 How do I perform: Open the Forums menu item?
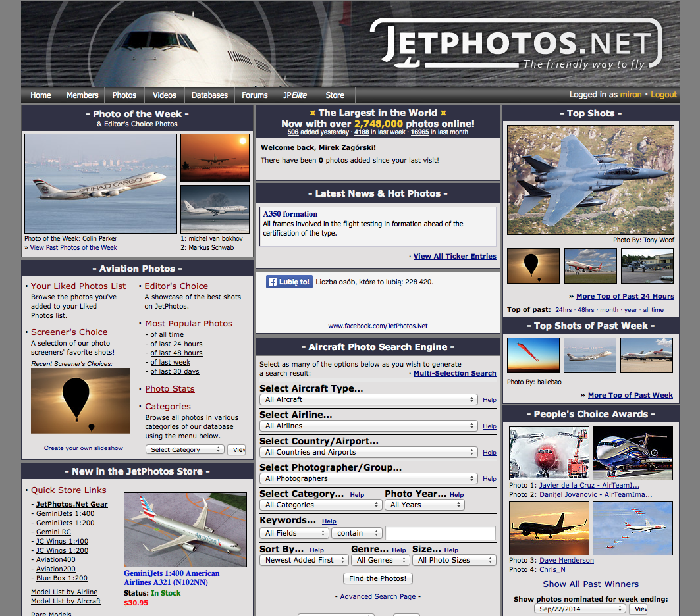point(254,95)
